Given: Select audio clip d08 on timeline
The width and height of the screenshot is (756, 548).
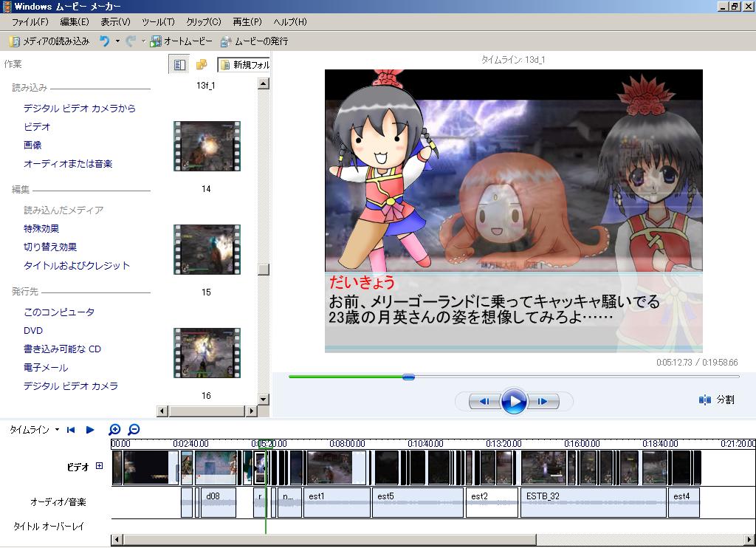Looking at the screenshot, I should (219, 503).
